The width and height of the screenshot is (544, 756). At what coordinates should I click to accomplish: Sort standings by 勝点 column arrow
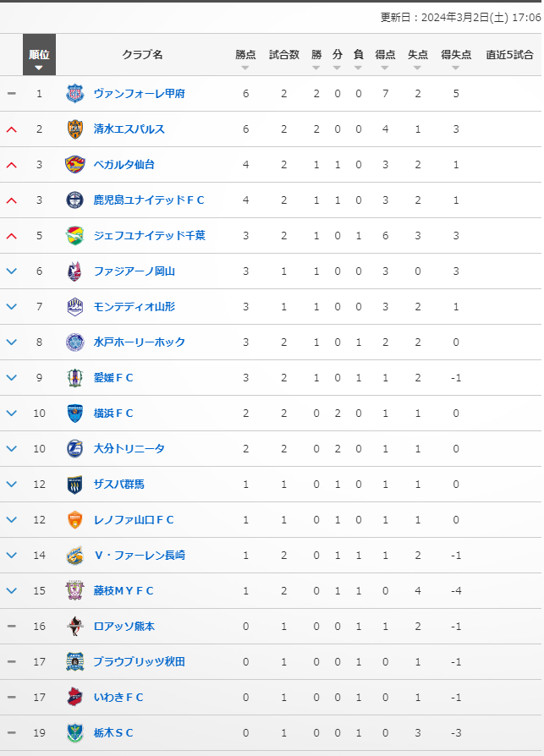245,68
